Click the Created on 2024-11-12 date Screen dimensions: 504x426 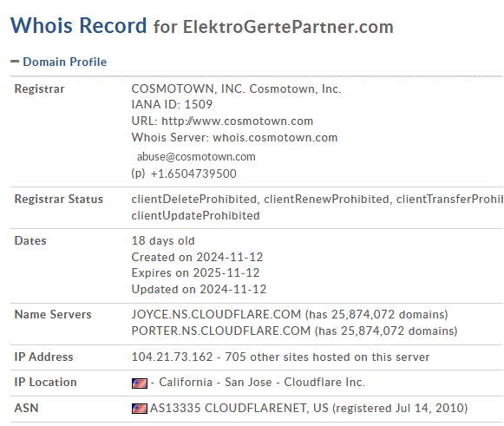(197, 257)
